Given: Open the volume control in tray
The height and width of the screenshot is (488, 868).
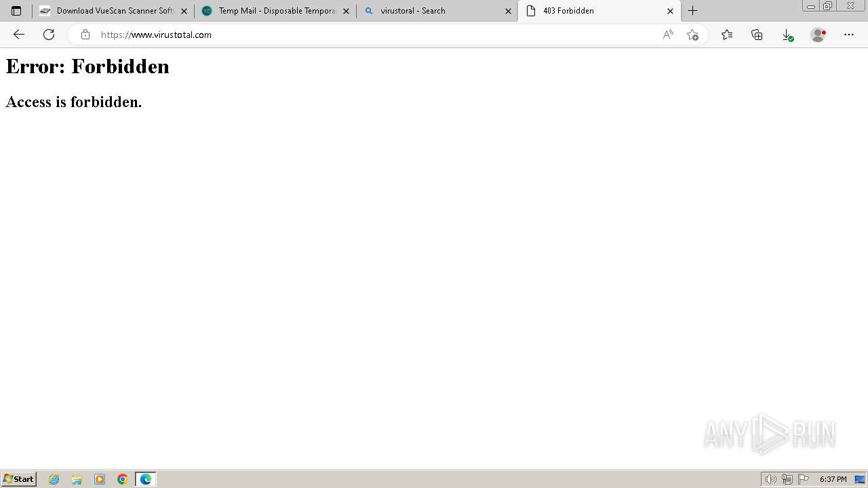Looking at the screenshot, I should click(x=770, y=479).
